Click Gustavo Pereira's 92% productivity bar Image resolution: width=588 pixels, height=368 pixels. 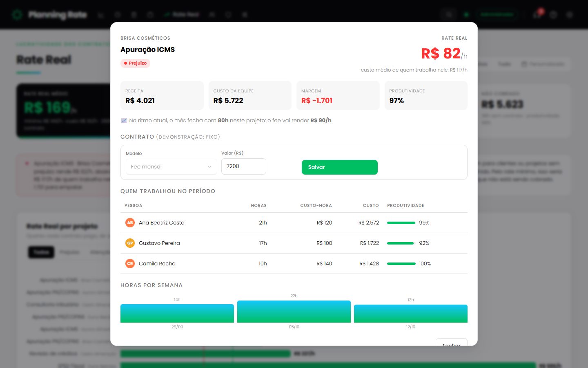pos(401,243)
